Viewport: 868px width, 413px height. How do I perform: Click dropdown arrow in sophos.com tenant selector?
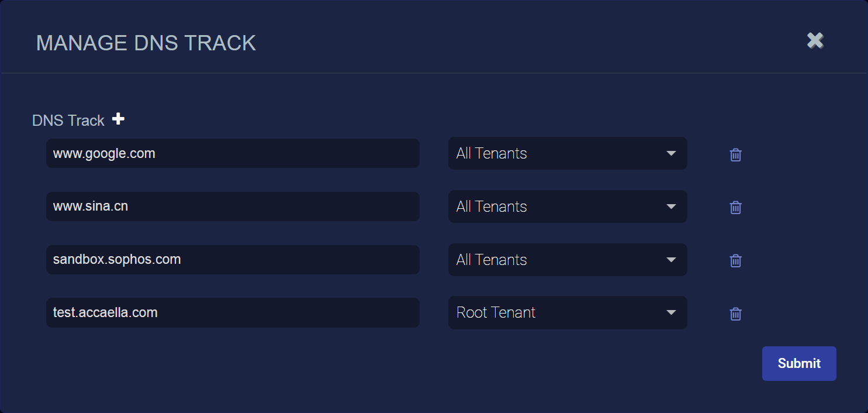coord(671,260)
